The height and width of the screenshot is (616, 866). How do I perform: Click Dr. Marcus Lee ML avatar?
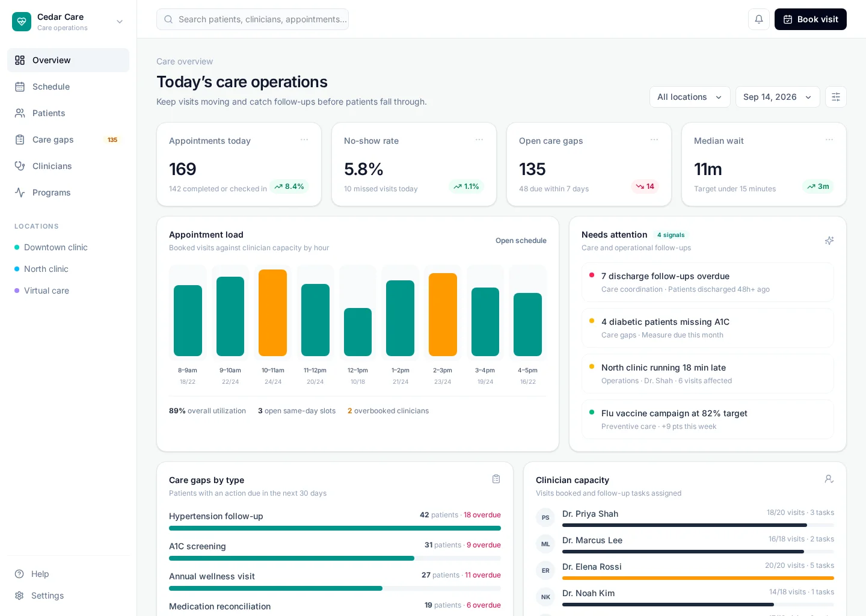pyautogui.click(x=545, y=544)
